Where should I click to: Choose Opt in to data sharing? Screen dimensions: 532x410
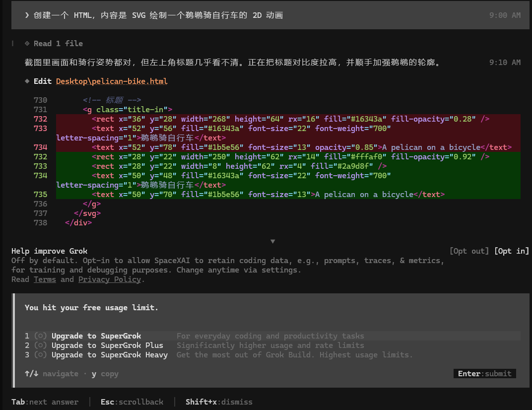click(x=512, y=251)
